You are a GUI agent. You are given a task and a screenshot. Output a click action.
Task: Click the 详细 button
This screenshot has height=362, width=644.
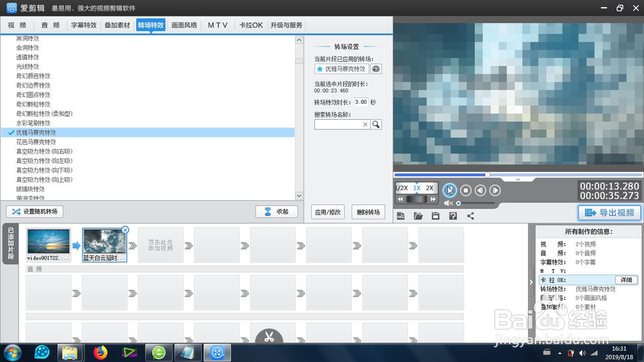tap(626, 280)
